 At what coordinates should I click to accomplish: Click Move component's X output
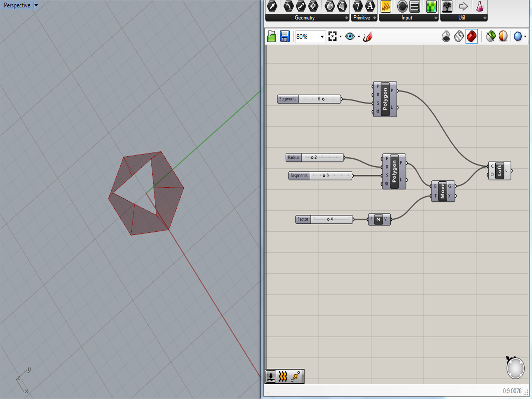(449, 196)
